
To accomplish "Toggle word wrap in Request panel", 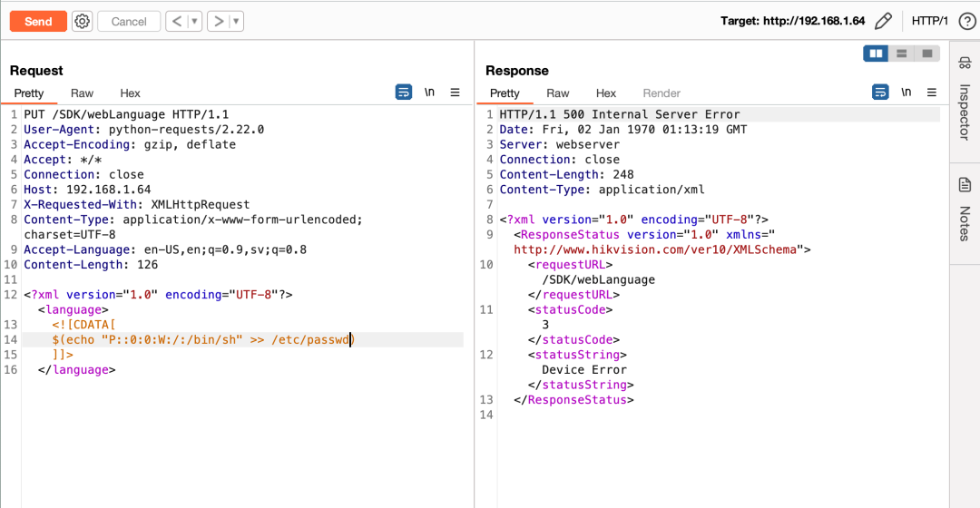I will 404,93.
